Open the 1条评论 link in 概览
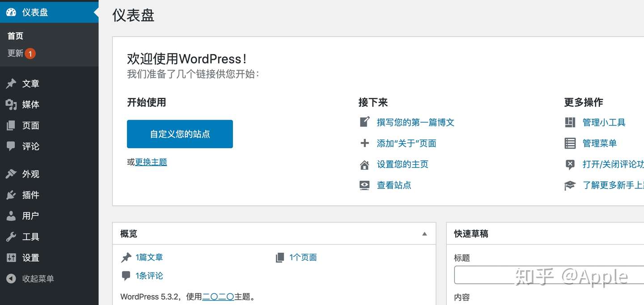Viewport: 644px width, 305px height. tap(149, 276)
